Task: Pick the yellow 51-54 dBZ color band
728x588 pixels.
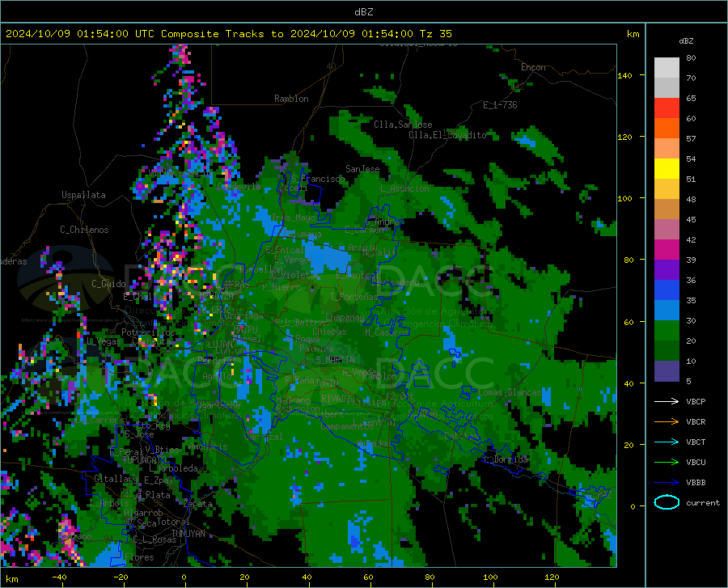Action: (x=667, y=169)
